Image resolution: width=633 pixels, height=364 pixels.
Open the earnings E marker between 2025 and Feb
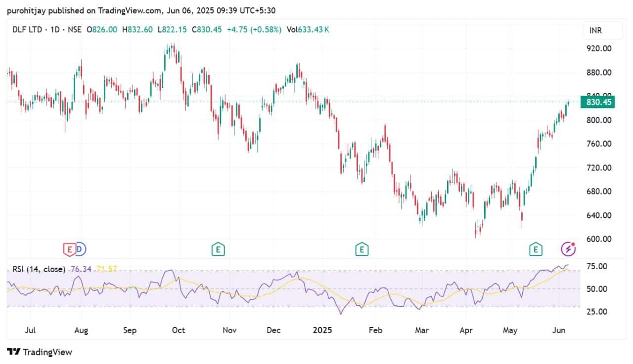tap(362, 249)
